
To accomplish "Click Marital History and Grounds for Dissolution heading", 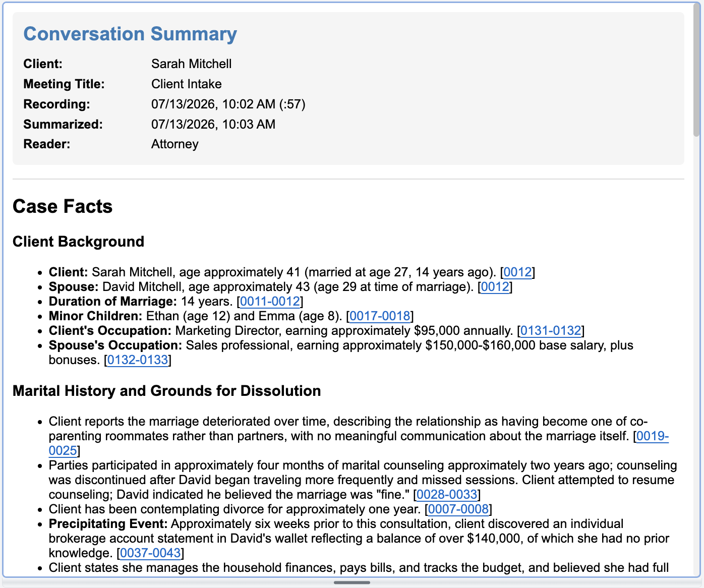I will 167,391.
